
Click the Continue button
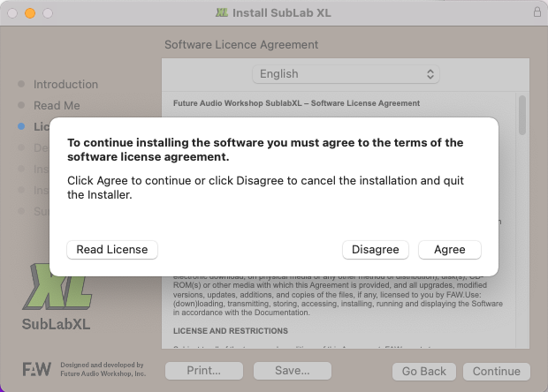pos(496,372)
